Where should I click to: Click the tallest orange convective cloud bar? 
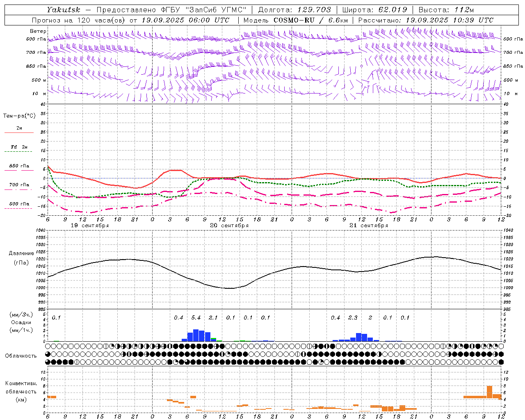point(489,392)
